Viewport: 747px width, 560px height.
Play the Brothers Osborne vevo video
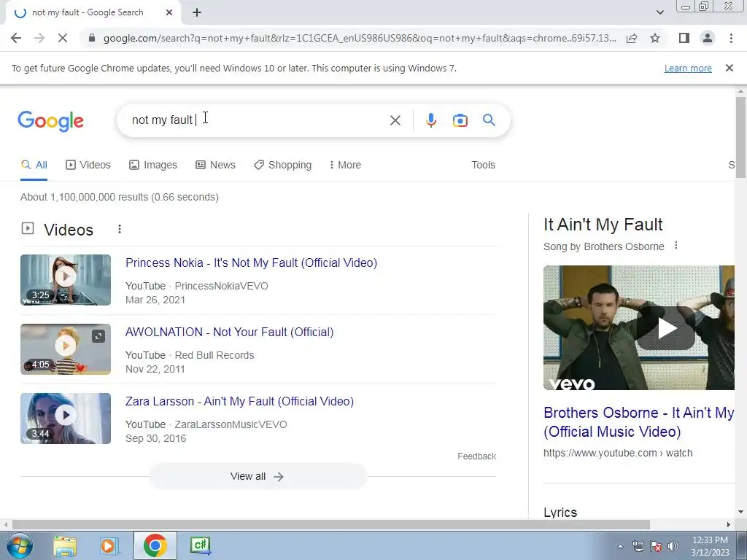pos(667,328)
